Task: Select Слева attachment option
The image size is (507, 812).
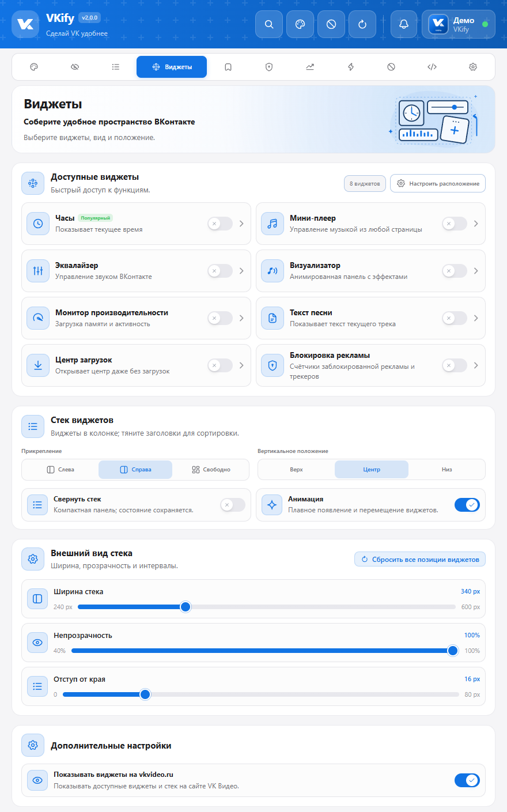Action: [60, 470]
